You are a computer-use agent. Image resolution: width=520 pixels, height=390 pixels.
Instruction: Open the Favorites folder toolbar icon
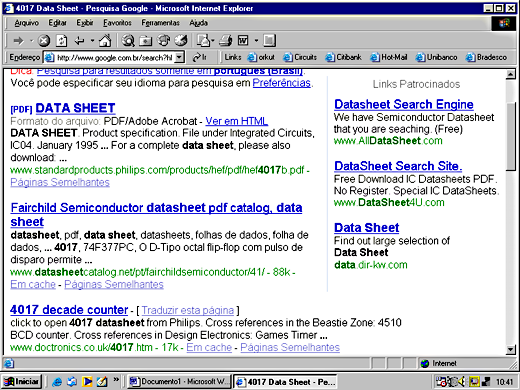pyautogui.click(x=146, y=41)
